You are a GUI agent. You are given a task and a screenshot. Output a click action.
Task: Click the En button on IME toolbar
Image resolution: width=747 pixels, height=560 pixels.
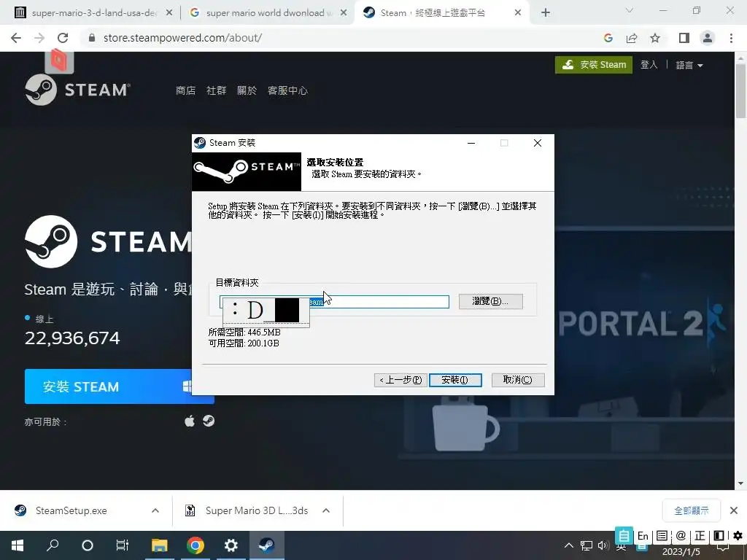click(643, 536)
